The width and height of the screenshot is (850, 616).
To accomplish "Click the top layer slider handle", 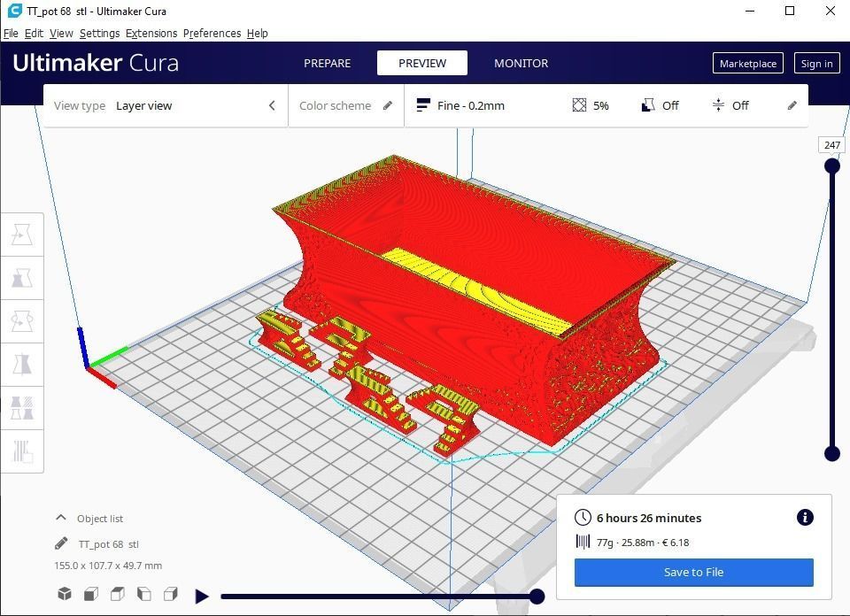I will [x=832, y=166].
